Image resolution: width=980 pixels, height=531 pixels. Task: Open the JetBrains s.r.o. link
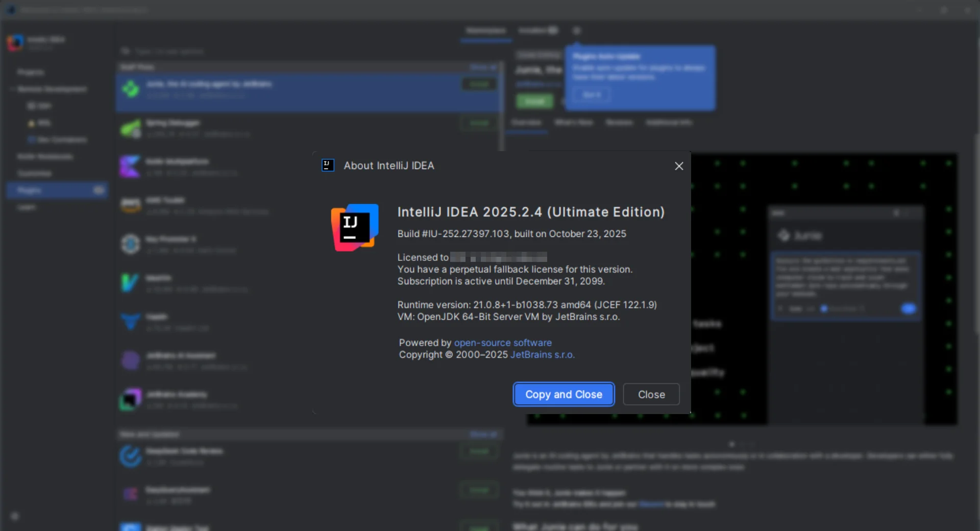pos(543,354)
